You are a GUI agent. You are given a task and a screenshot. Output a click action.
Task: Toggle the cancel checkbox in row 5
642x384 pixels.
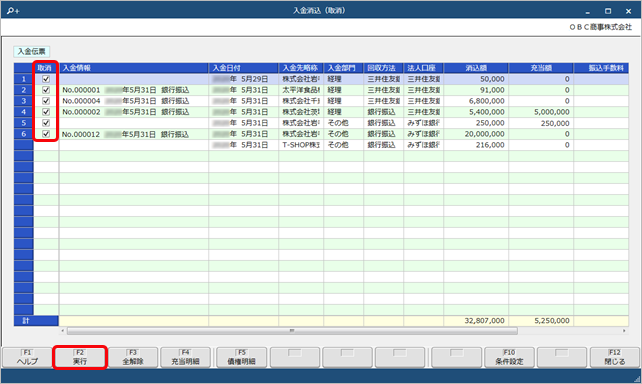pos(46,123)
